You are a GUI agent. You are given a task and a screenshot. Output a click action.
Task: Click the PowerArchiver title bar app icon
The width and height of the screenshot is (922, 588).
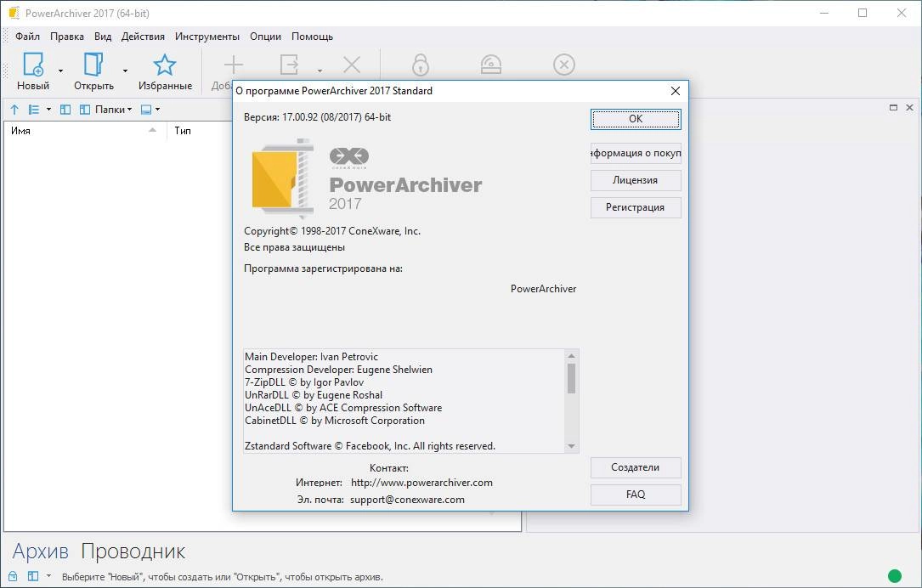[14, 13]
